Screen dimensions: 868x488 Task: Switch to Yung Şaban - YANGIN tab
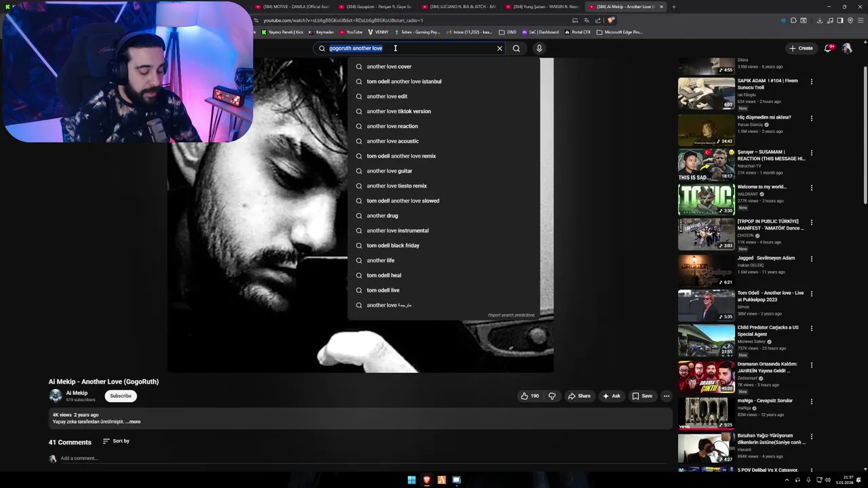coord(542,7)
